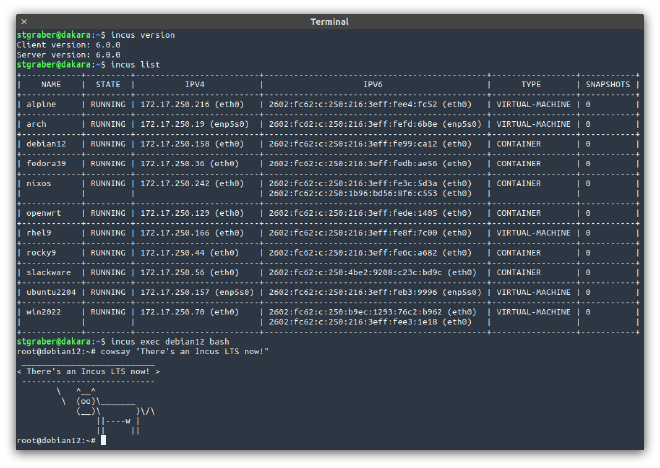Click the STATE column header
The width and height of the screenshot is (660, 468).
click(108, 85)
